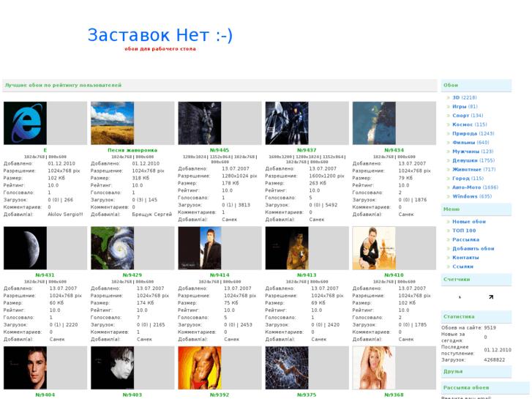Click the №9403 title link
This screenshot has width=532, height=399.
pos(132,395)
